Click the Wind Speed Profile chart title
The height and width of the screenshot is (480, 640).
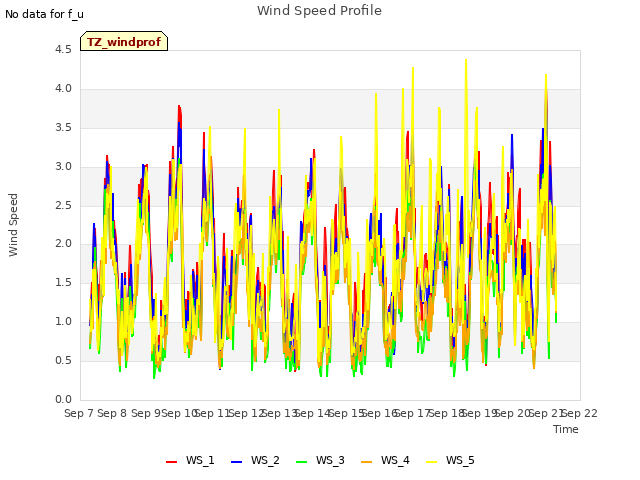(320, 11)
